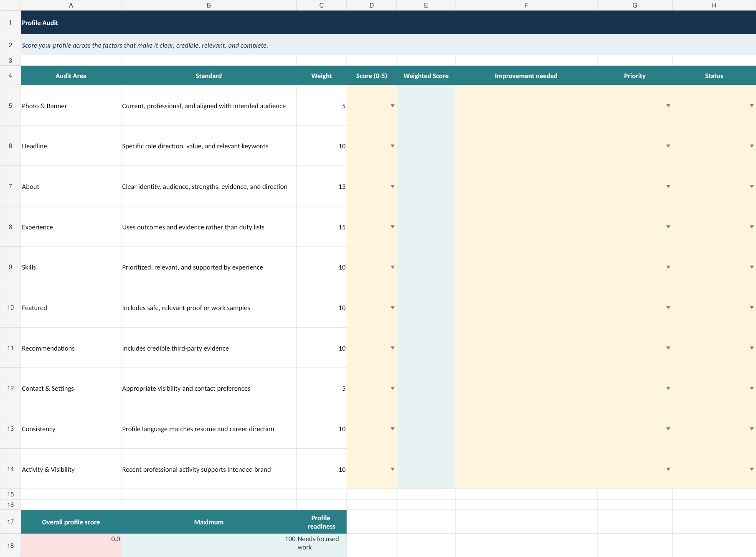Viewport: 756px width, 557px height.
Task: Click the Overall profile score header
Action: pyautogui.click(x=71, y=522)
